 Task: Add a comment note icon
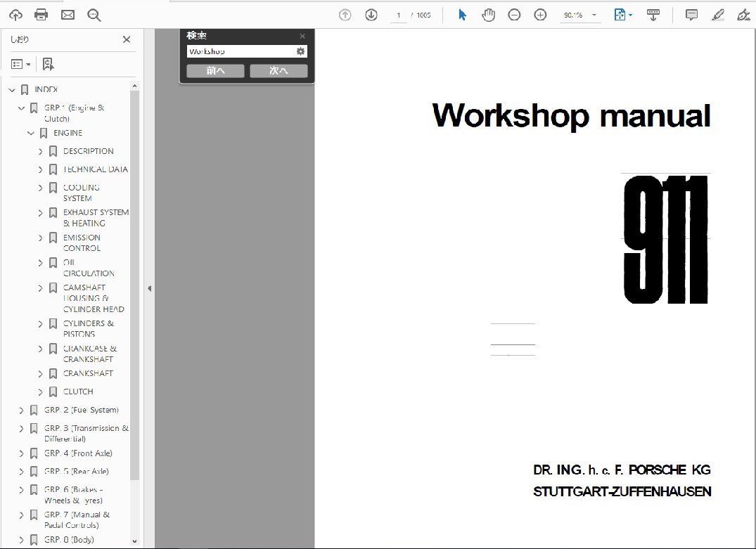pos(691,15)
